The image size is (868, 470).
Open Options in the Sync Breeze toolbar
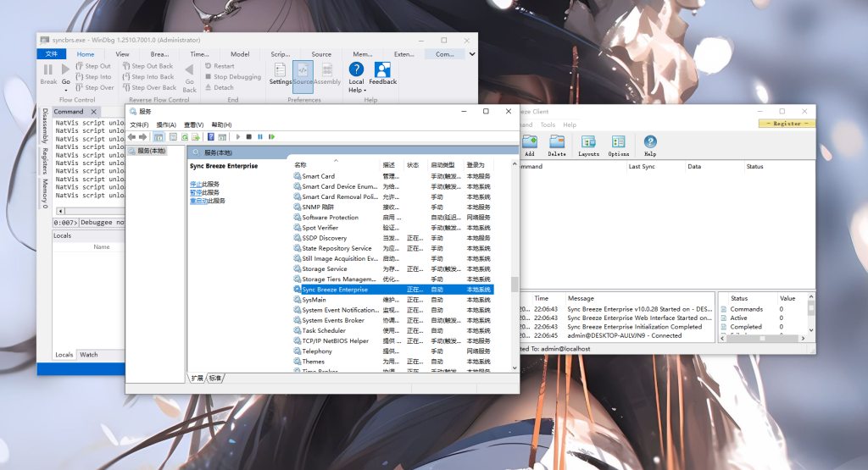tap(619, 145)
